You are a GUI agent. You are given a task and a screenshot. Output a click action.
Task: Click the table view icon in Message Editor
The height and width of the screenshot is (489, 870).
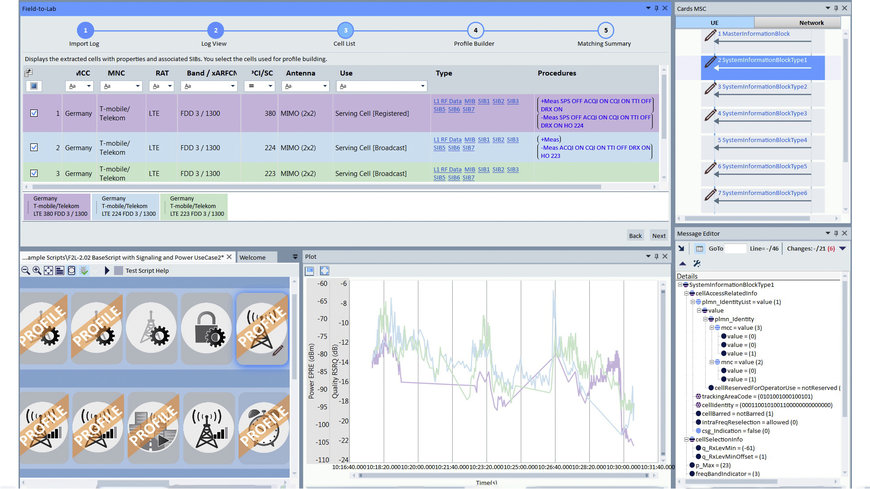coord(699,249)
